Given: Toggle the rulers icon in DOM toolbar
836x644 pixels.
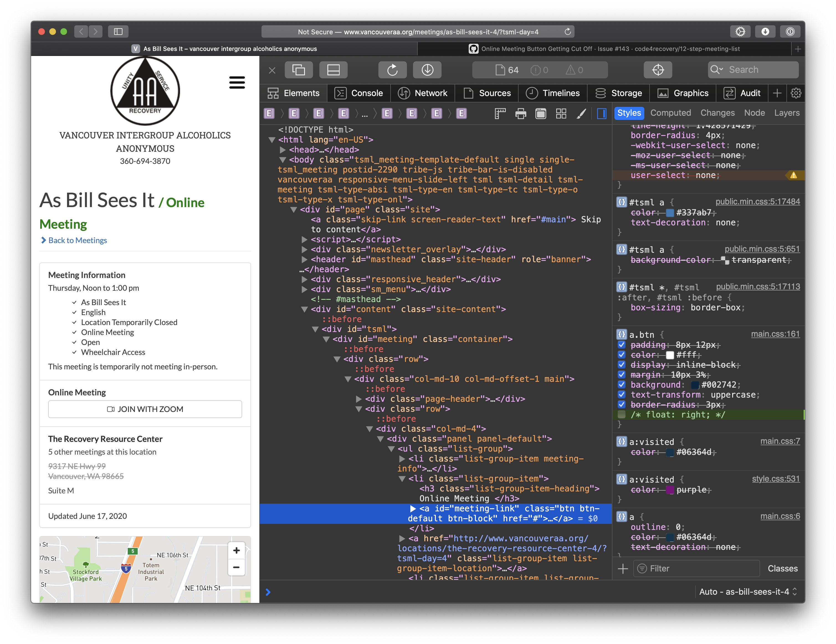Looking at the screenshot, I should [500, 114].
